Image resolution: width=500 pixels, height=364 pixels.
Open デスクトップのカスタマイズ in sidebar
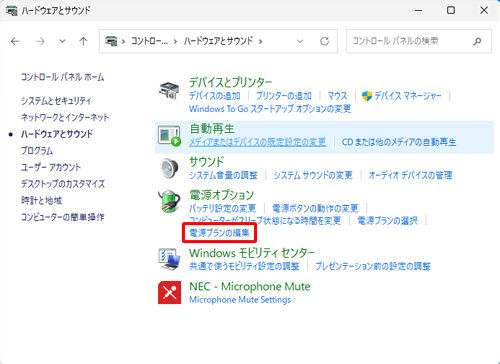coord(63,184)
